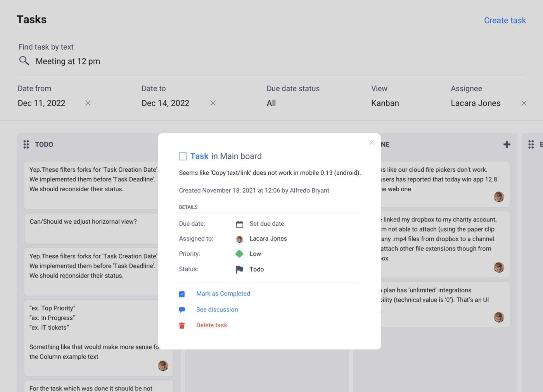
Task: Open the View dropdown showing Kanban
Action: pos(385,103)
